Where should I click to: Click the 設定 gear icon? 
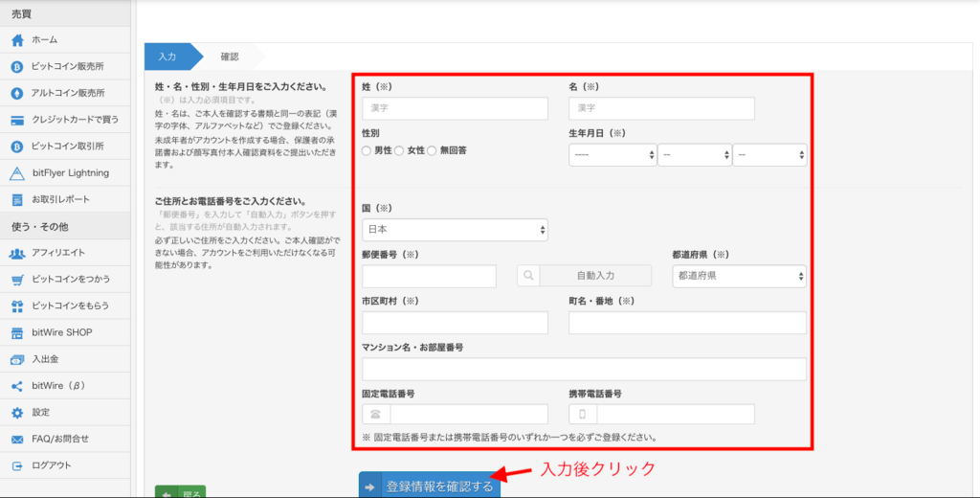pyautogui.click(x=17, y=413)
